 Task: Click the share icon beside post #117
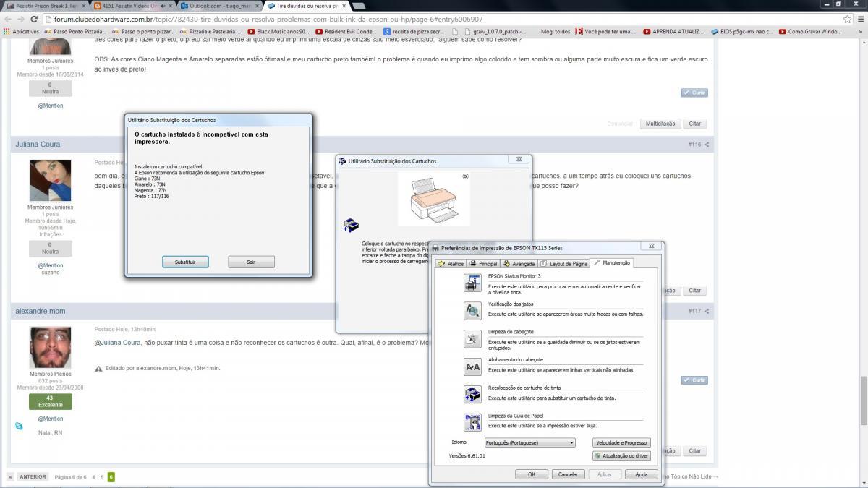(707, 312)
